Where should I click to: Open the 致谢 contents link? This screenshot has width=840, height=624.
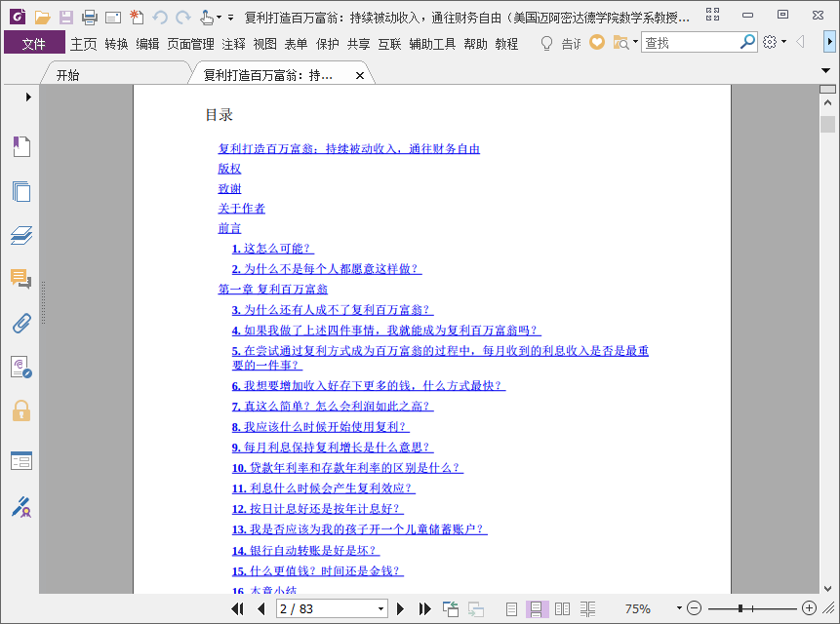click(229, 188)
